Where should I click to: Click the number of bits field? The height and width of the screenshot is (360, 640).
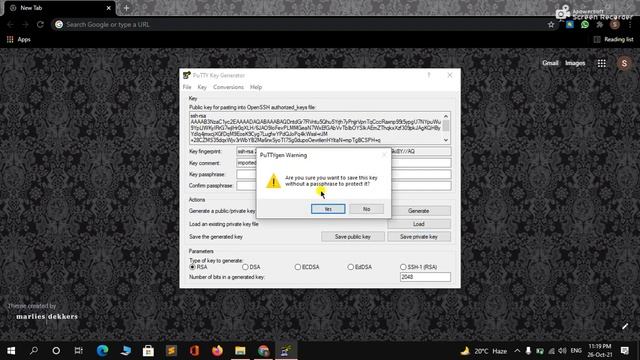[425, 277]
